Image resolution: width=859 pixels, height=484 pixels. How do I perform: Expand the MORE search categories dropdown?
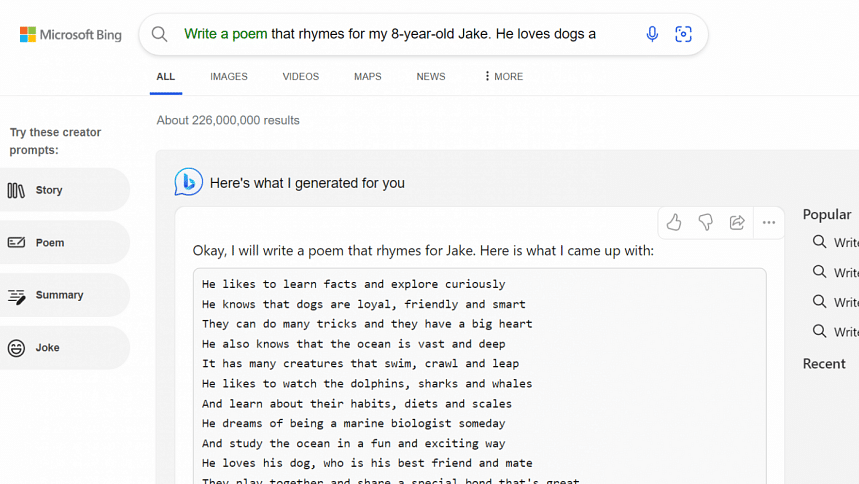(x=502, y=77)
